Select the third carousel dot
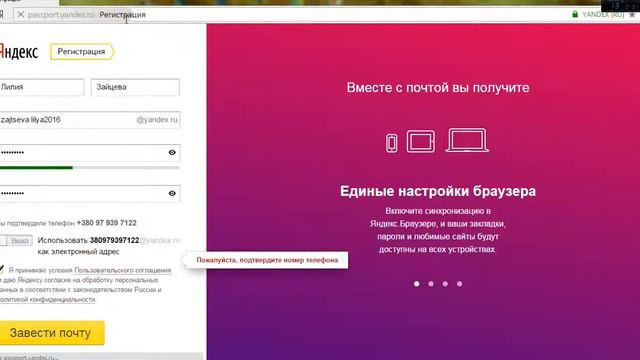This screenshot has height=360, width=640. [x=445, y=284]
